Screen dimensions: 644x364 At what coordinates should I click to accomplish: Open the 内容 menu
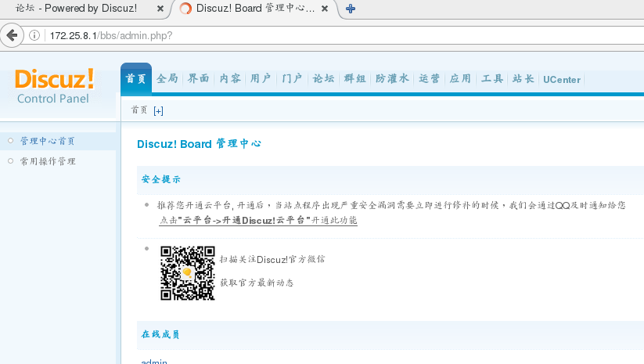tap(230, 78)
